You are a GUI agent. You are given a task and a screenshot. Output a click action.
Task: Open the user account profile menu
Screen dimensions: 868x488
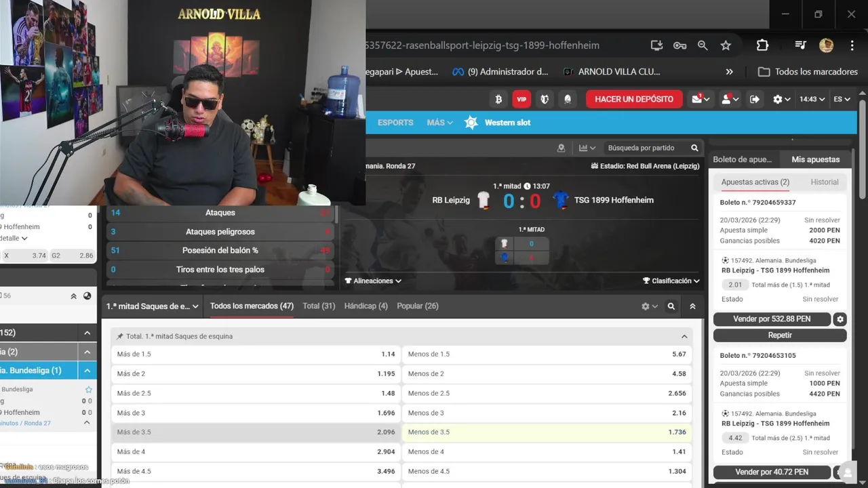pos(730,99)
